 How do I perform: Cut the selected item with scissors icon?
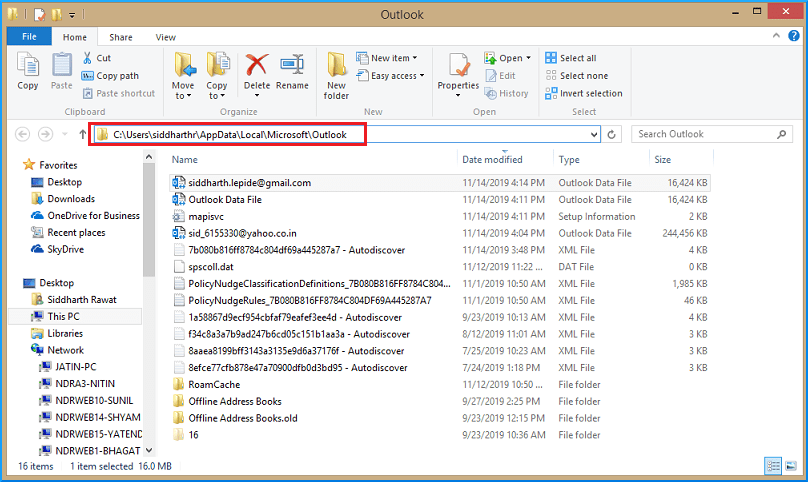pos(97,58)
